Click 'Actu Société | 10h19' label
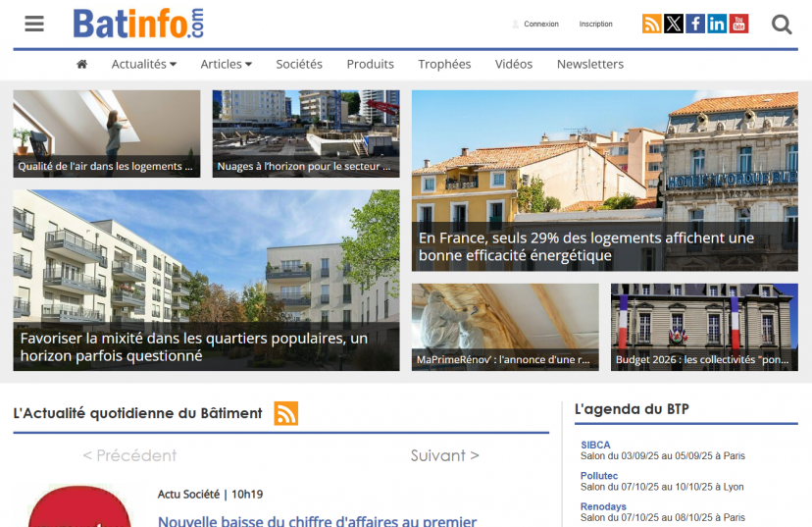812x527 pixels. click(210, 495)
